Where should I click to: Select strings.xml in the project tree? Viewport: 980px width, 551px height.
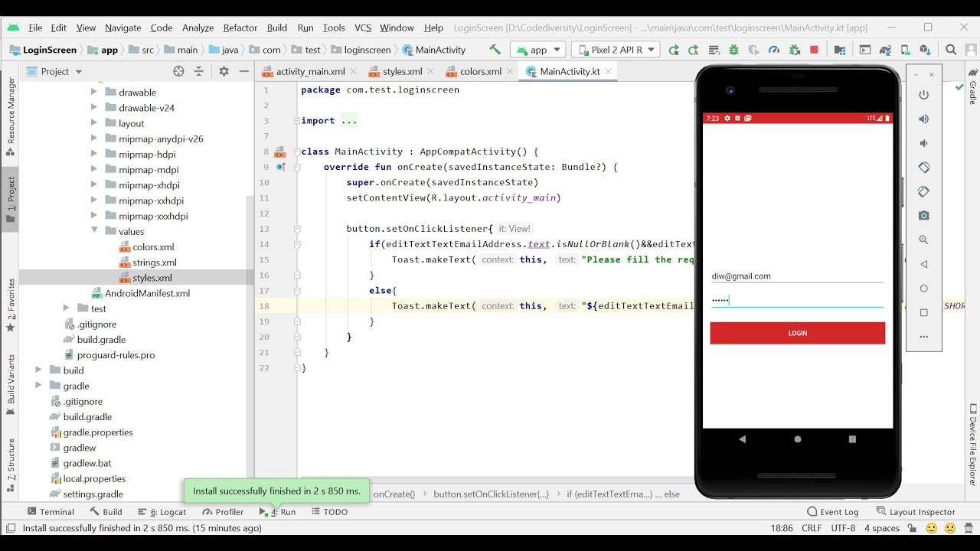point(155,262)
